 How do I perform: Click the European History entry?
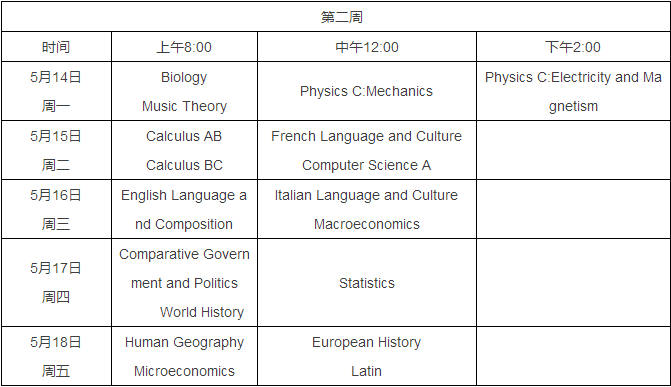tap(367, 342)
